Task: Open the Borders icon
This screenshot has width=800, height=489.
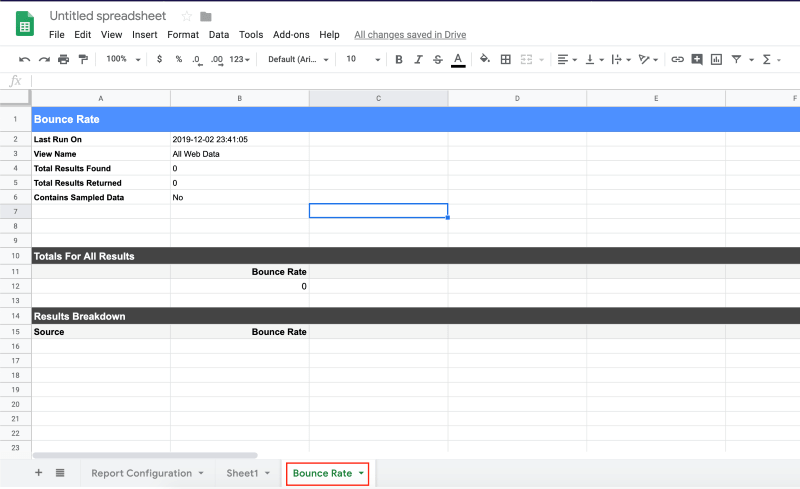Action: point(506,60)
